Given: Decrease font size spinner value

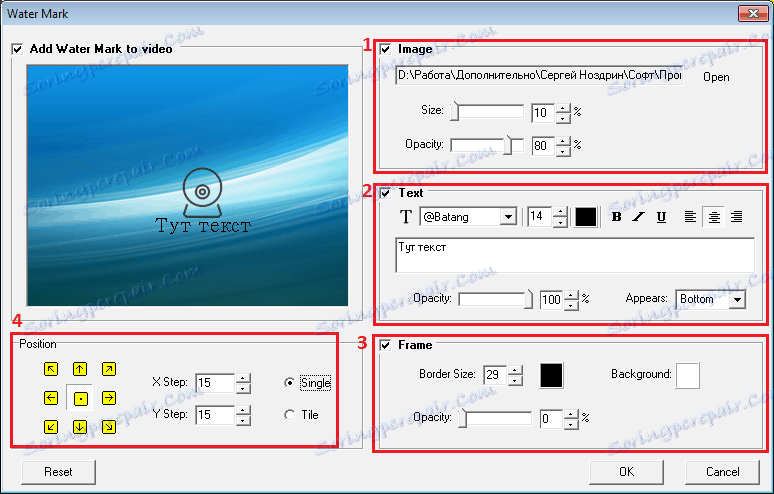Looking at the screenshot, I should pyautogui.click(x=560, y=222).
